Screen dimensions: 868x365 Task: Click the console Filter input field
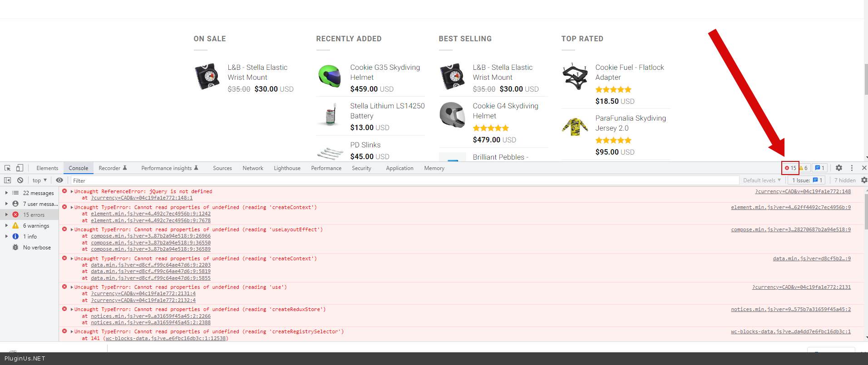tap(404, 180)
